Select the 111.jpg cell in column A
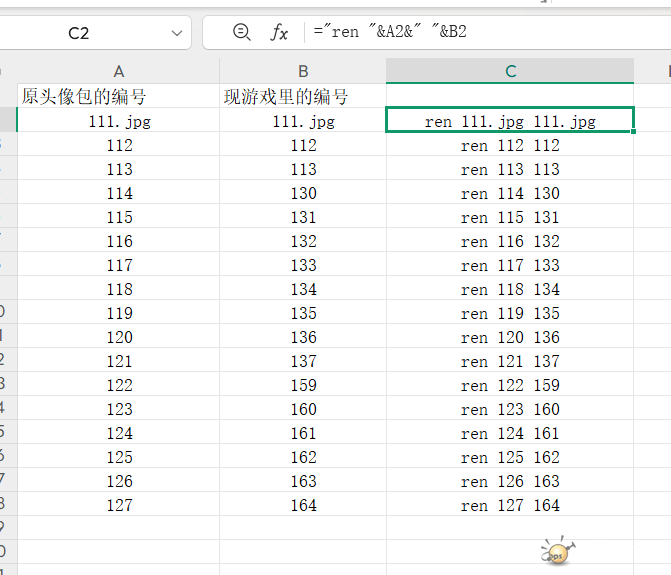This screenshot has width=671, height=575. tap(119, 121)
